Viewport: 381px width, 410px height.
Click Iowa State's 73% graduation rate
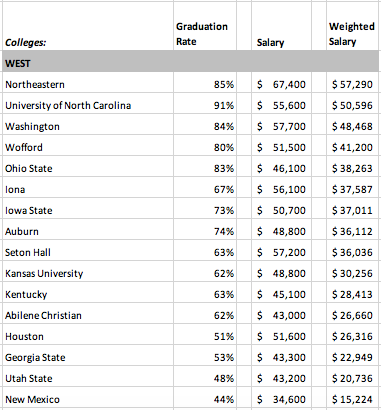coord(205,209)
